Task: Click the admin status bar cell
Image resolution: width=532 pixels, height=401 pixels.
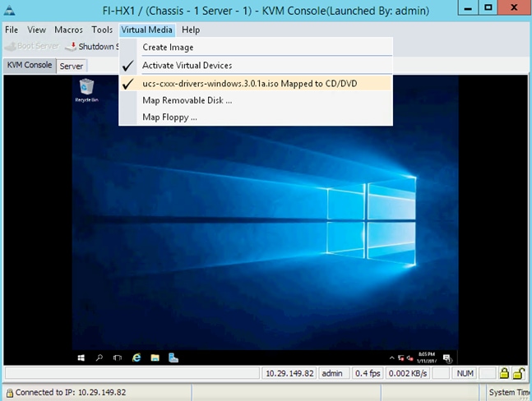Action: click(332, 374)
